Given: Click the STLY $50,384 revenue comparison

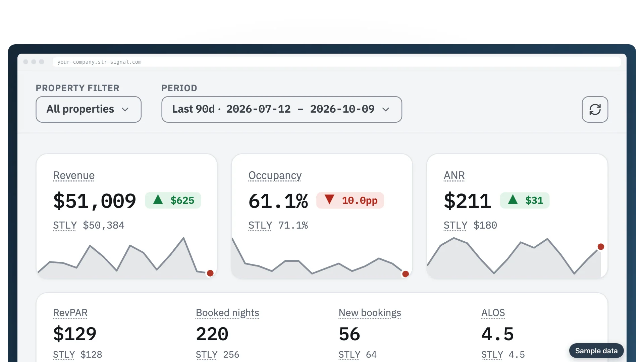Looking at the screenshot, I should coord(89,225).
